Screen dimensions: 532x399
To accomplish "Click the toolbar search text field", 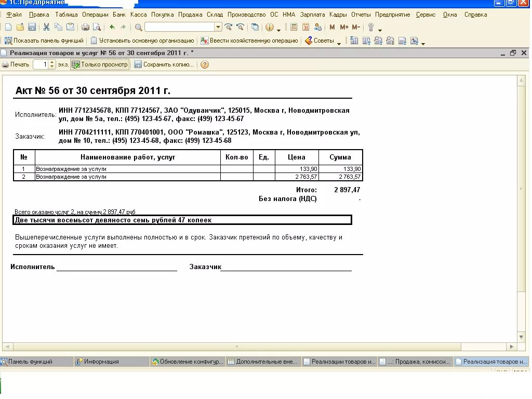I will tap(180, 27).
